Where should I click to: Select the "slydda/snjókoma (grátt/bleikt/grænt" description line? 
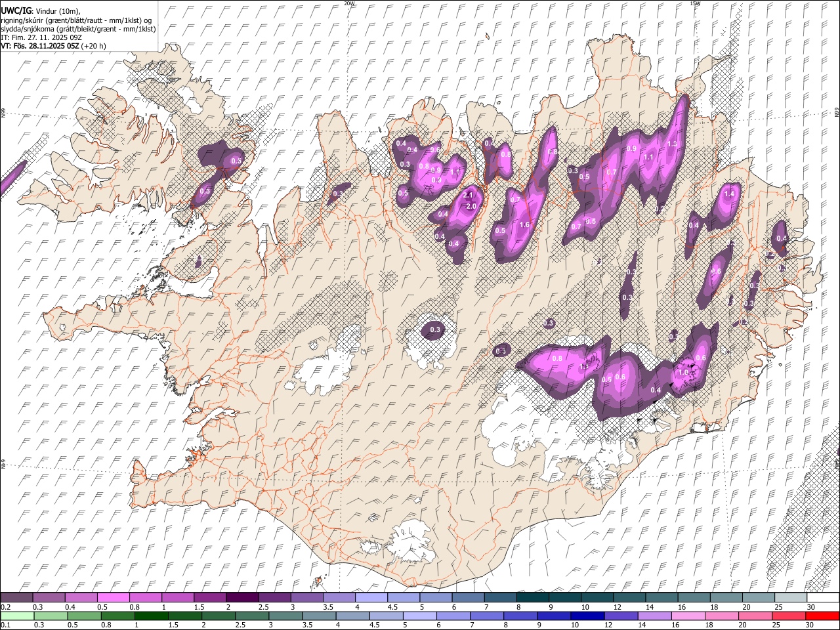tap(78, 29)
